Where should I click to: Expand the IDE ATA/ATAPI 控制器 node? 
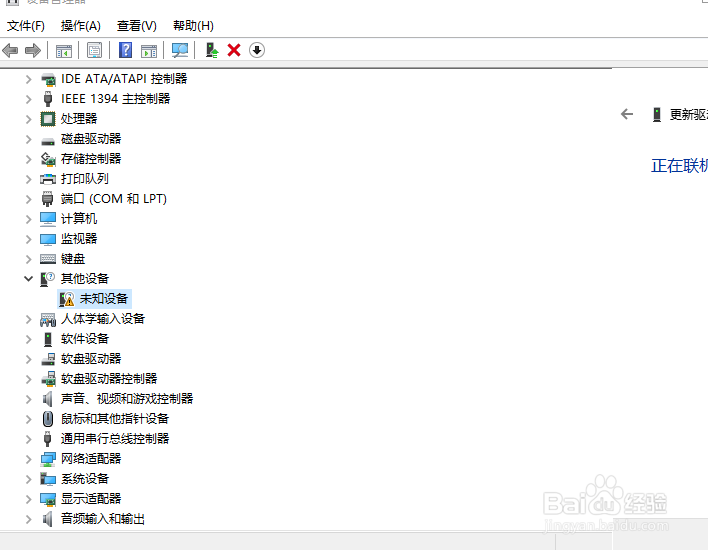coord(28,79)
